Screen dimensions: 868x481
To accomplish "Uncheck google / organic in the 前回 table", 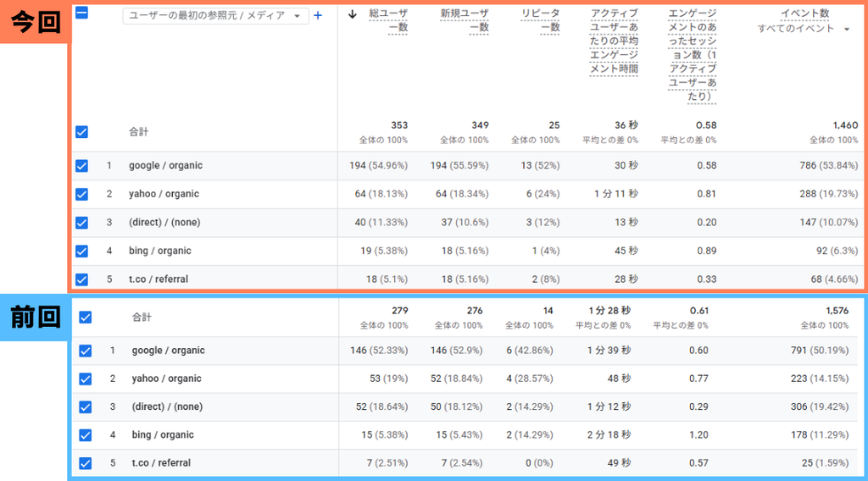I will click(x=86, y=351).
